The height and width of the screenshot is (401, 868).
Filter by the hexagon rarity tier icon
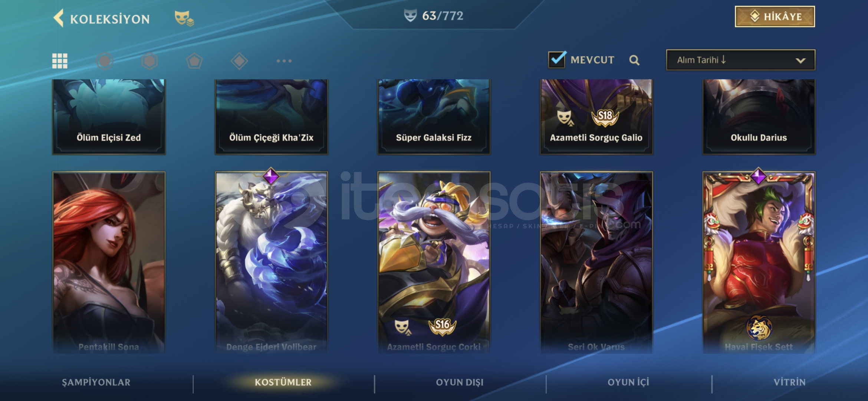click(x=149, y=61)
